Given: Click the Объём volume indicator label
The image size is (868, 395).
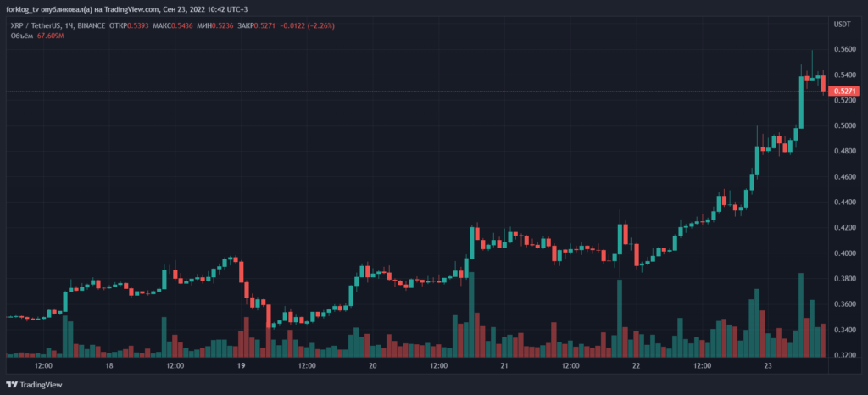Looking at the screenshot, I should (x=22, y=36).
